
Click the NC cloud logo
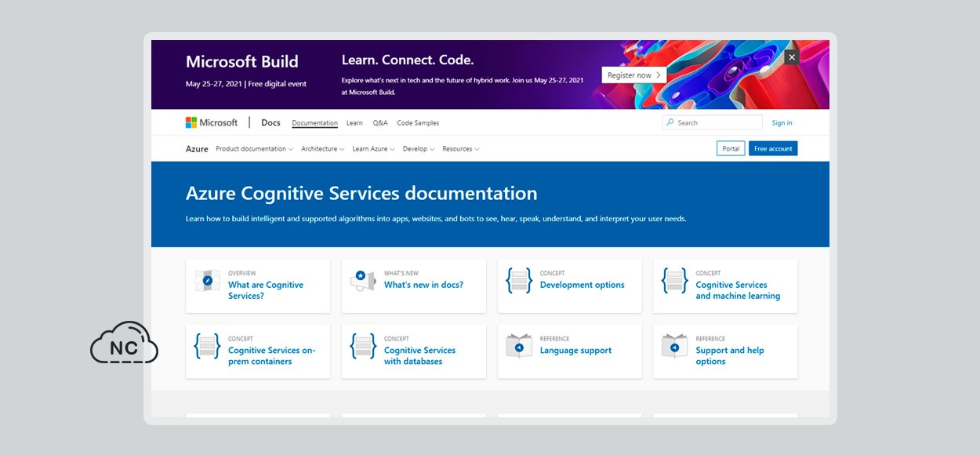click(124, 343)
